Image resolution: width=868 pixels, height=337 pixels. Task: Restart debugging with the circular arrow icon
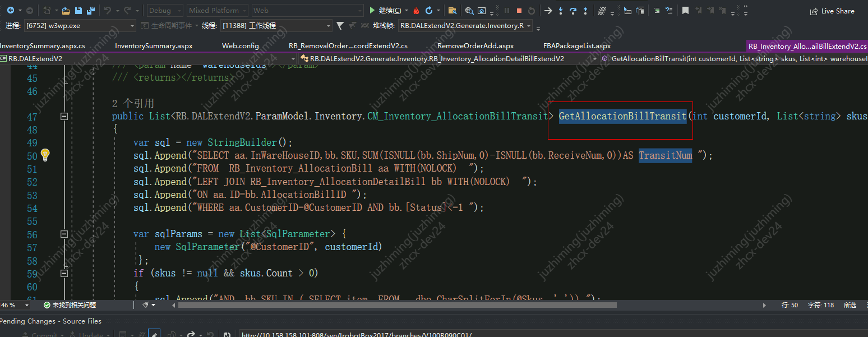click(x=429, y=11)
